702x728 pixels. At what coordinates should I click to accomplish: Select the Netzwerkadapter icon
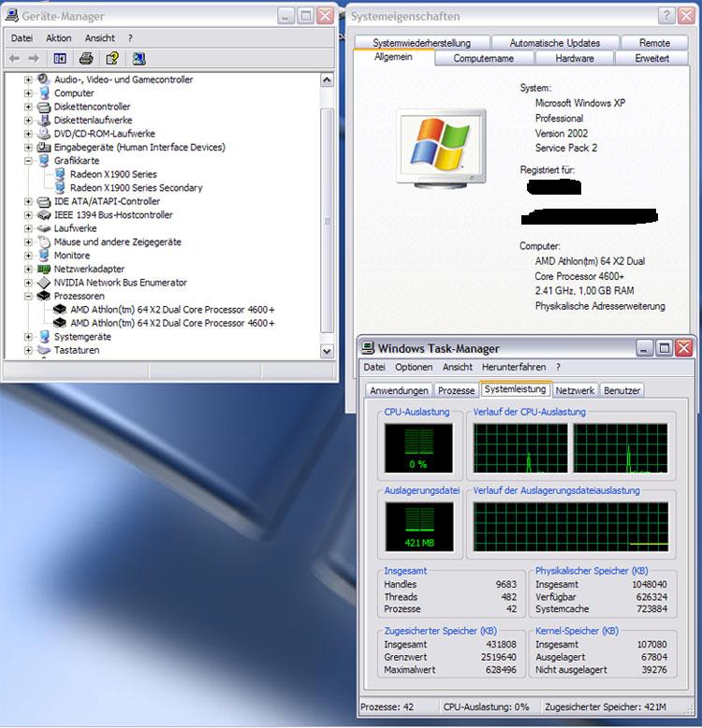click(44, 269)
